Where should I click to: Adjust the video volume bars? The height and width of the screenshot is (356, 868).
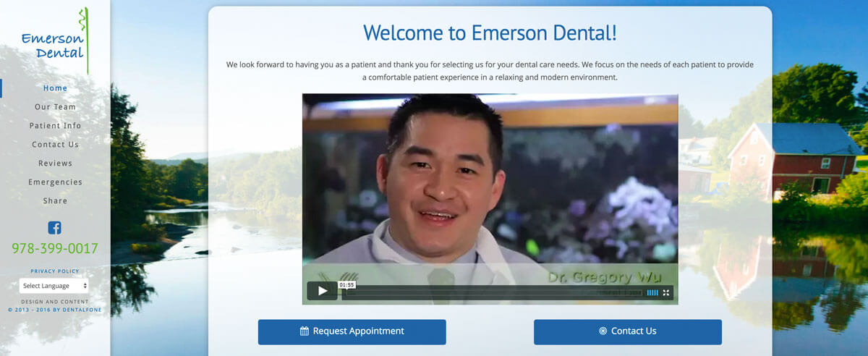pos(652,292)
